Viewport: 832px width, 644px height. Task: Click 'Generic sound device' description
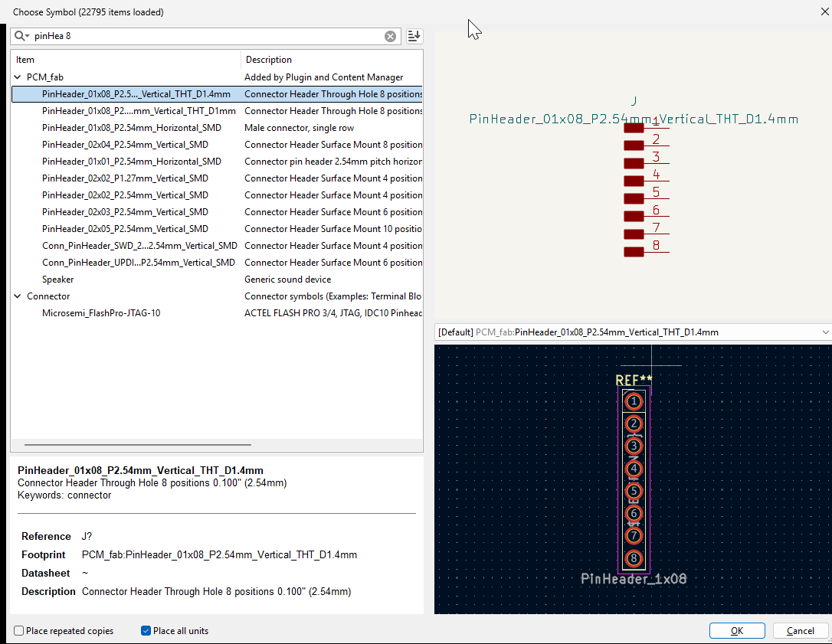point(287,280)
